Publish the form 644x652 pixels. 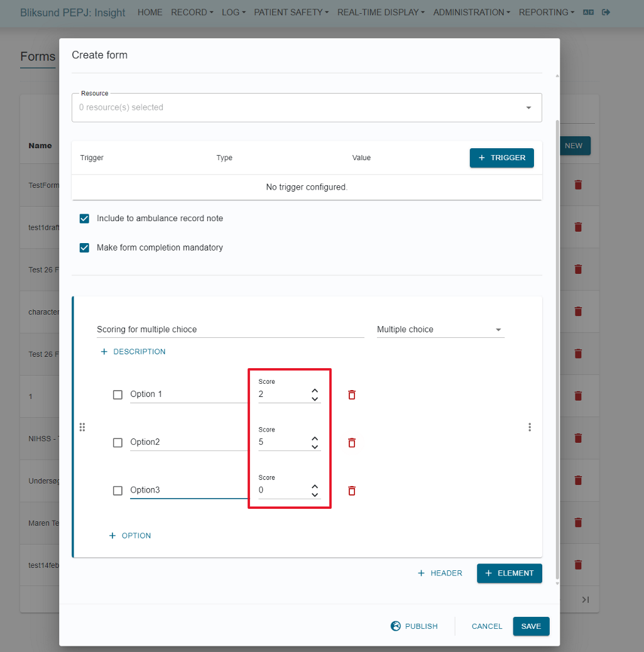tap(414, 626)
